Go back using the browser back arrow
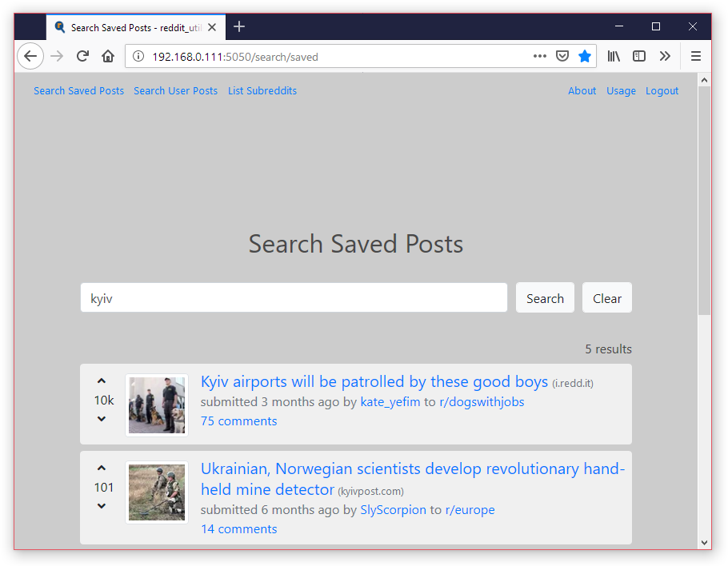The width and height of the screenshot is (728, 566). pyautogui.click(x=30, y=56)
